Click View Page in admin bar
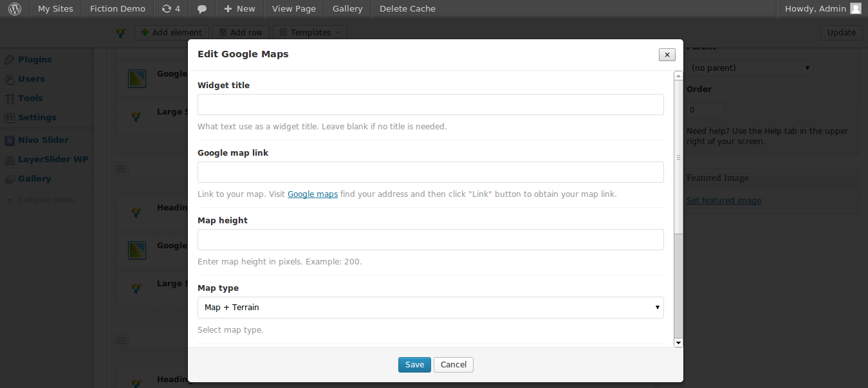 [294, 9]
